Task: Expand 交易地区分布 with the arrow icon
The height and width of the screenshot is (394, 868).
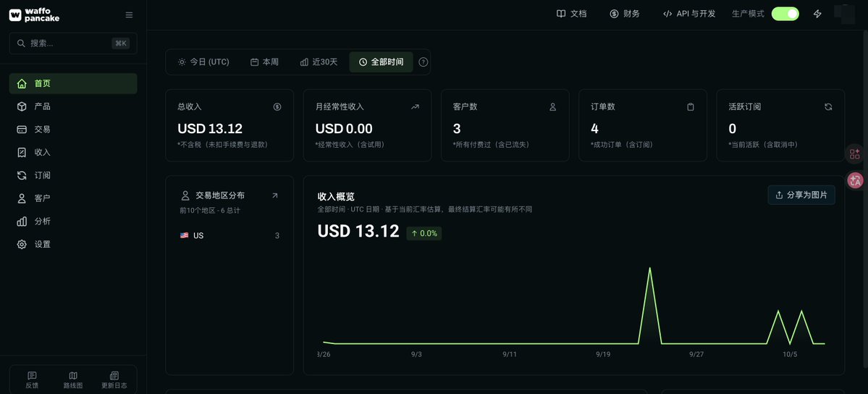Action: tap(275, 196)
